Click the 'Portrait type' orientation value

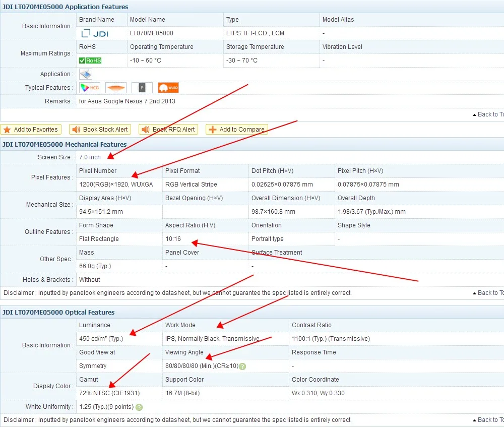tap(268, 239)
